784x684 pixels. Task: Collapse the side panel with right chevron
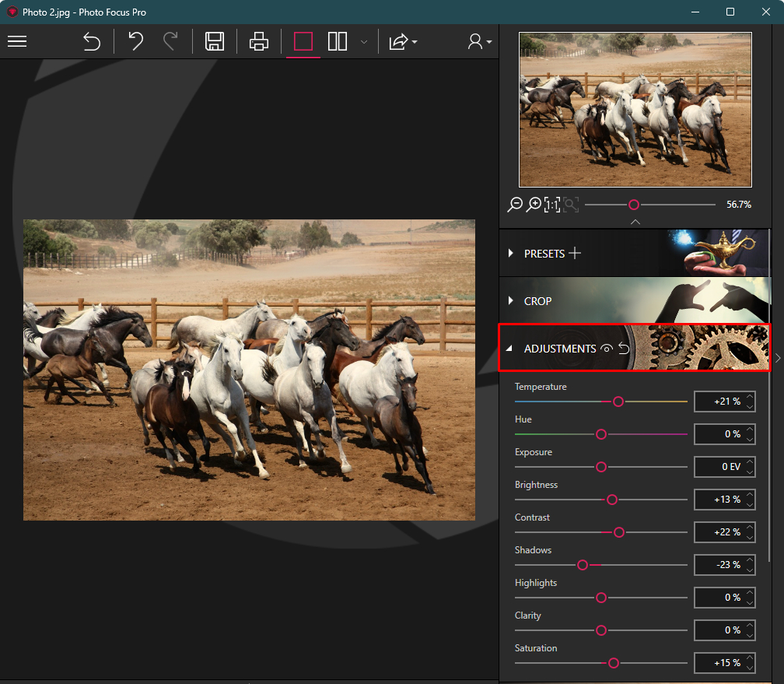click(778, 358)
